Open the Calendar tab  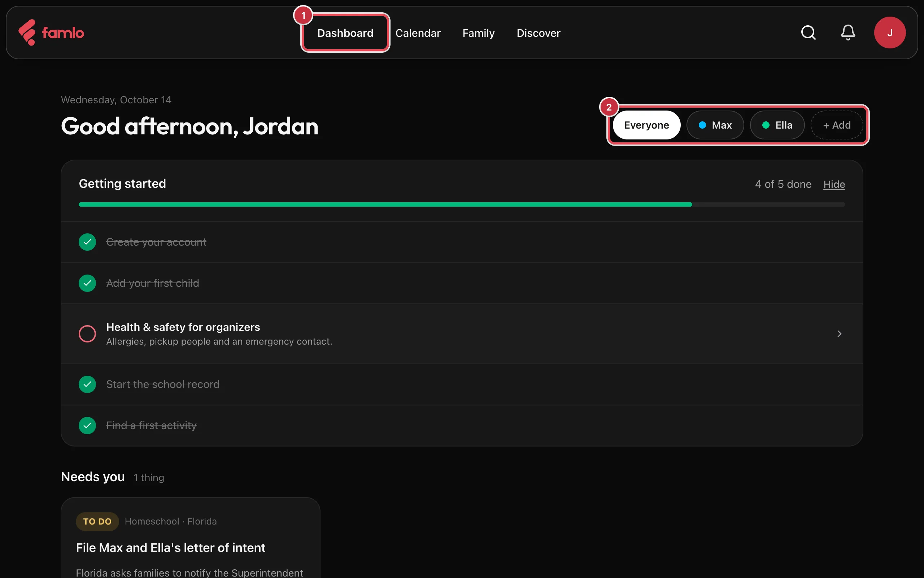point(418,33)
